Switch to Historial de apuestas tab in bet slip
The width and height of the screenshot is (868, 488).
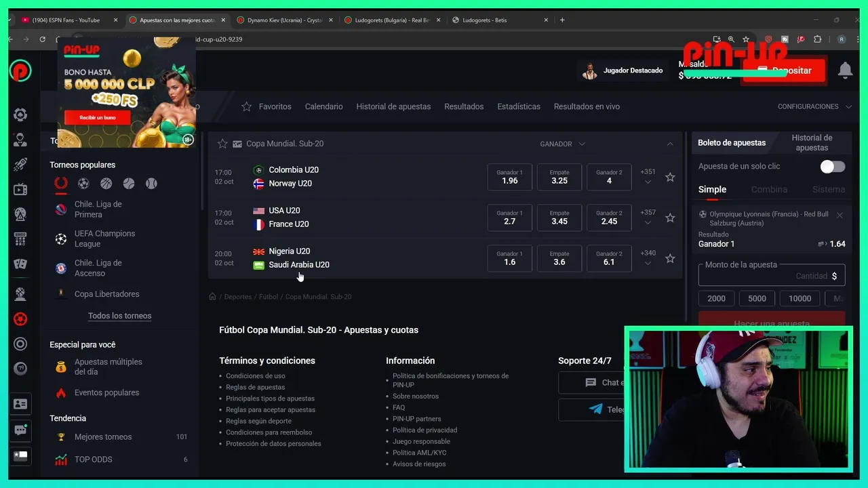[812, 143]
